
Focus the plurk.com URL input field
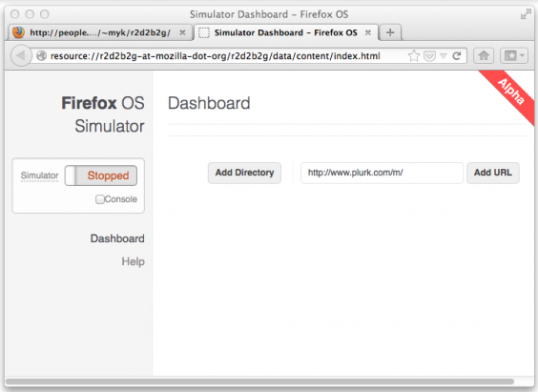382,173
